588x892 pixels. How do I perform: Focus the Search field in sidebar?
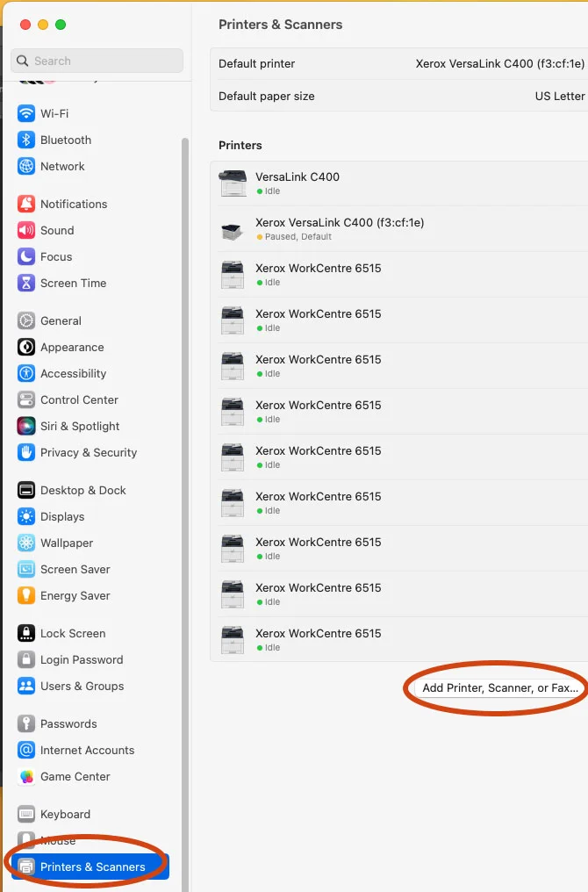click(x=97, y=61)
